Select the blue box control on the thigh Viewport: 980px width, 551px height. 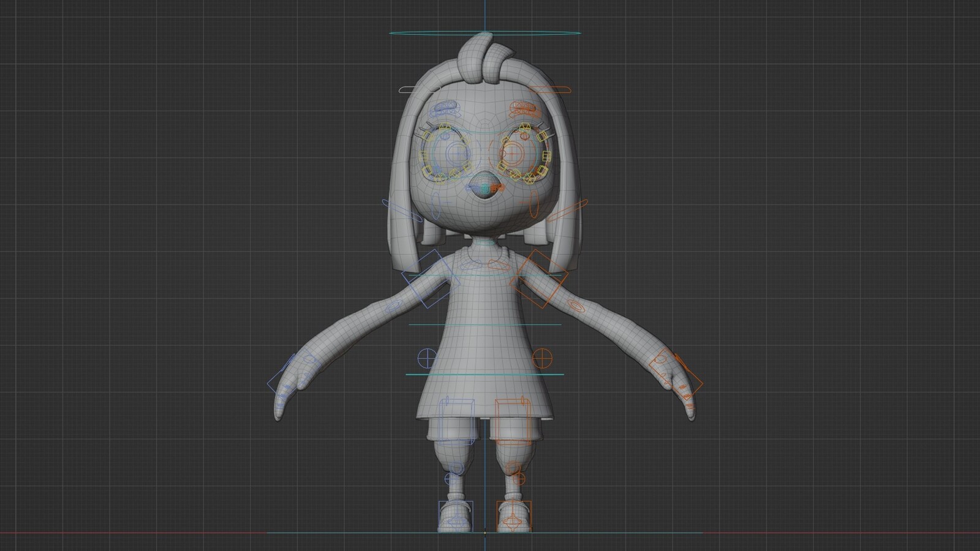click(457, 421)
